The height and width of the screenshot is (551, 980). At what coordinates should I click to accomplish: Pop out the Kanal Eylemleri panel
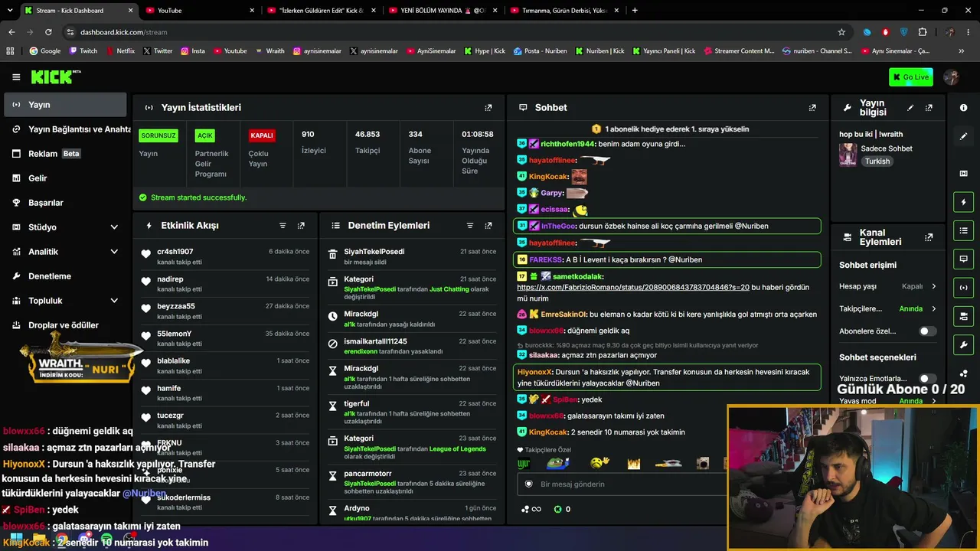click(929, 237)
